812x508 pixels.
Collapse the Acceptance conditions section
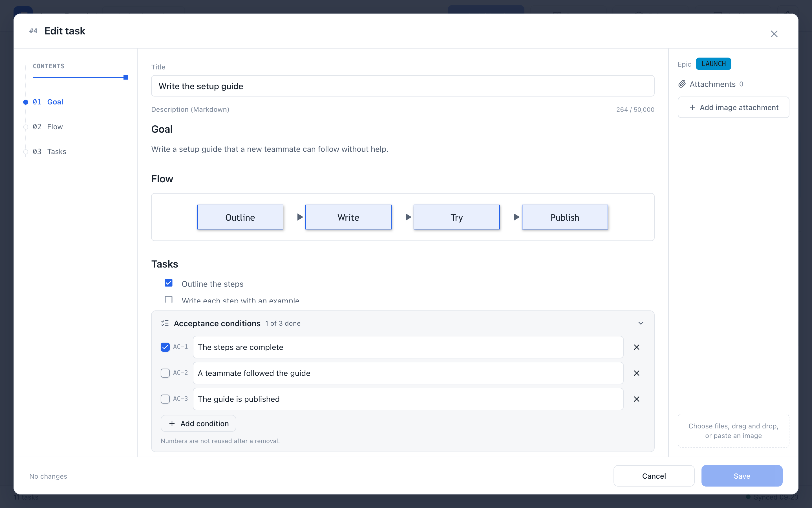641,323
